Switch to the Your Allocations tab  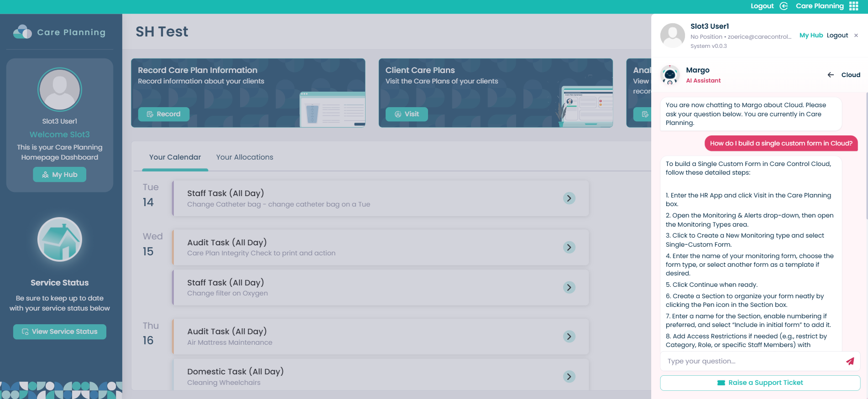click(x=245, y=157)
